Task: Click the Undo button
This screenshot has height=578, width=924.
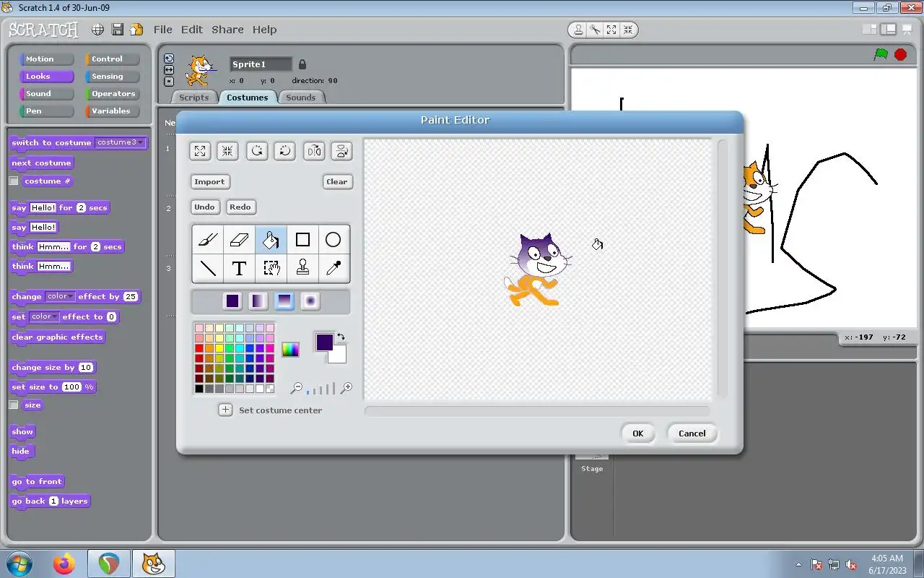Action: pos(204,207)
